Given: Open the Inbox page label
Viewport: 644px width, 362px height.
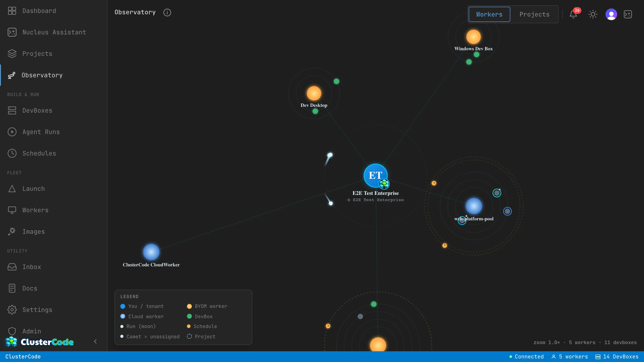Looking at the screenshot, I should (x=32, y=267).
